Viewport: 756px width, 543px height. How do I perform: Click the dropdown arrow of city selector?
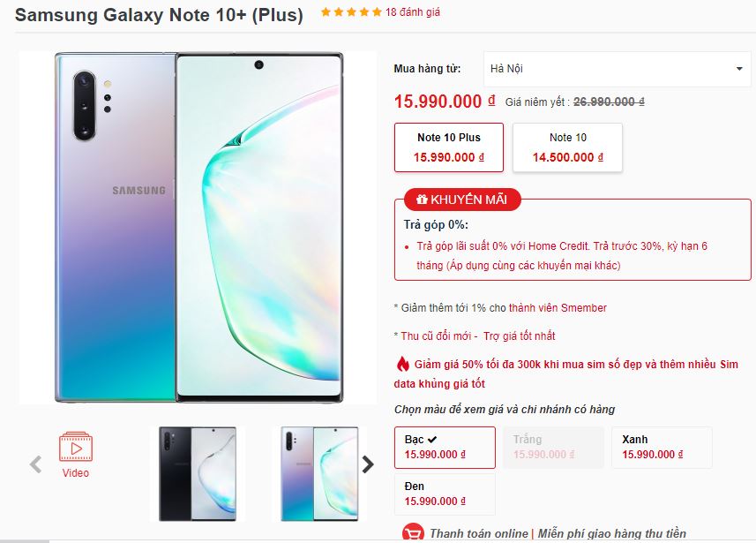[x=739, y=69]
